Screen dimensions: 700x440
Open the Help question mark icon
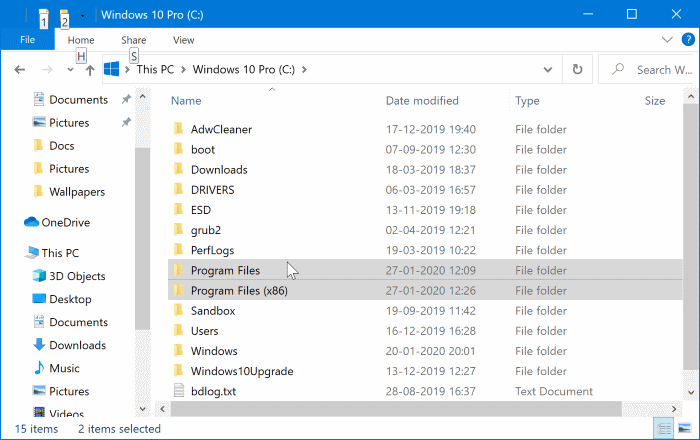click(688, 39)
